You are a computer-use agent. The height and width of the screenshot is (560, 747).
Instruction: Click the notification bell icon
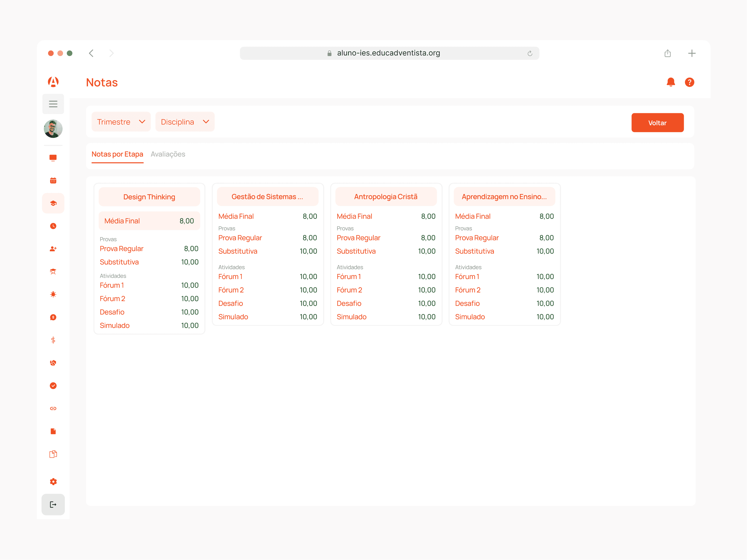671,82
